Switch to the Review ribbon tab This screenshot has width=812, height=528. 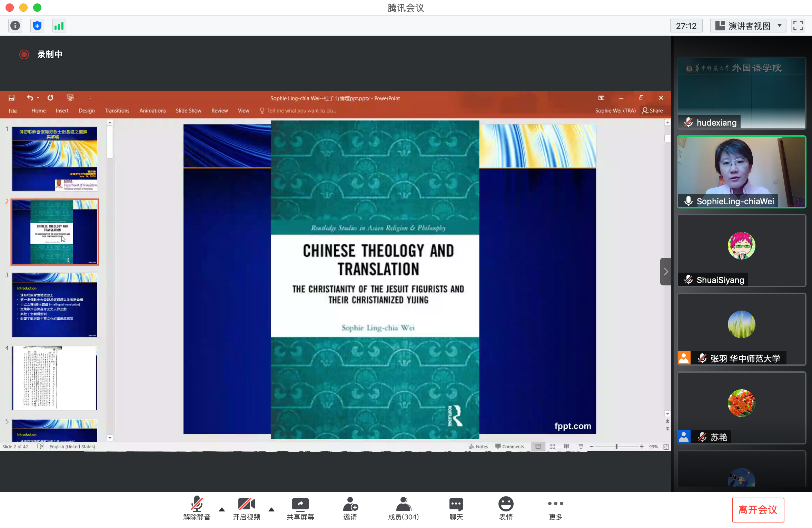click(219, 110)
